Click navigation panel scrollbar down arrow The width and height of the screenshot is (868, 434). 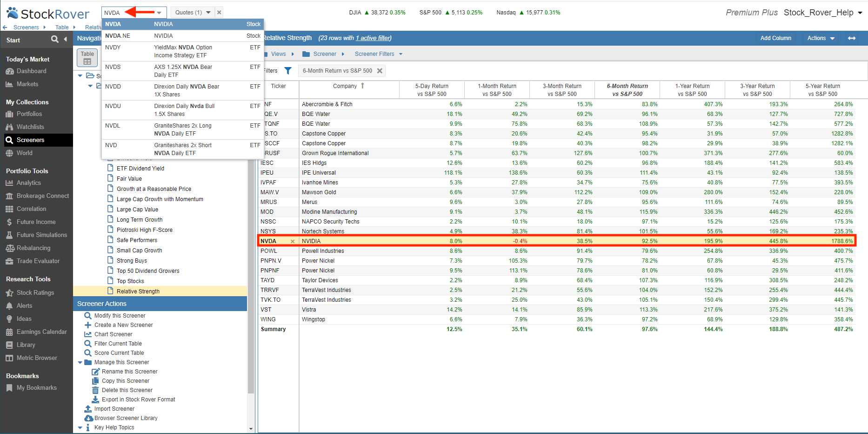pos(251,429)
